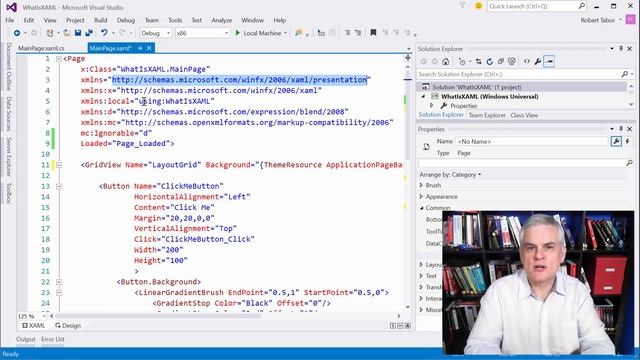This screenshot has height=360, width=640.
Task: Open Robert Tabor account menu
Action: [x=601, y=20]
